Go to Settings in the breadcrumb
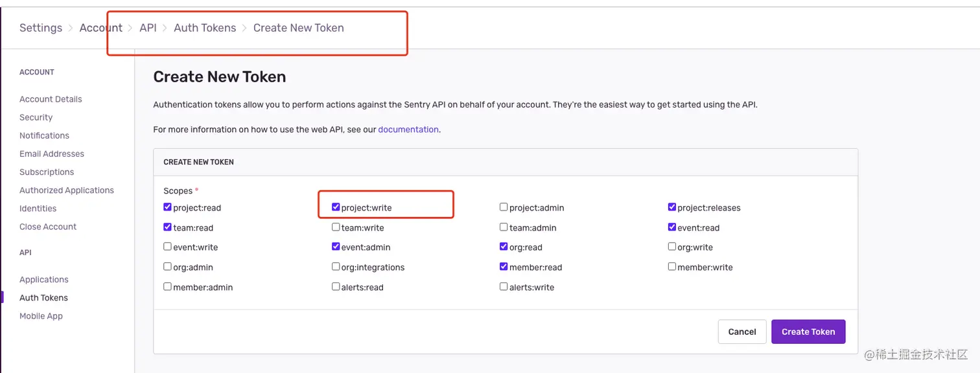The width and height of the screenshot is (980, 373). click(41, 28)
